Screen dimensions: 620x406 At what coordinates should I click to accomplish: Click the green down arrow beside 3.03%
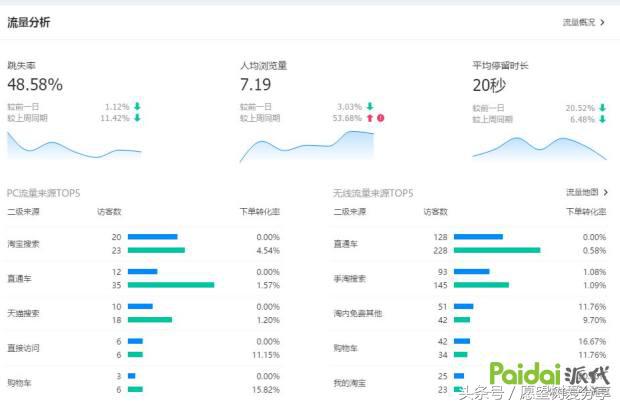[370, 106]
